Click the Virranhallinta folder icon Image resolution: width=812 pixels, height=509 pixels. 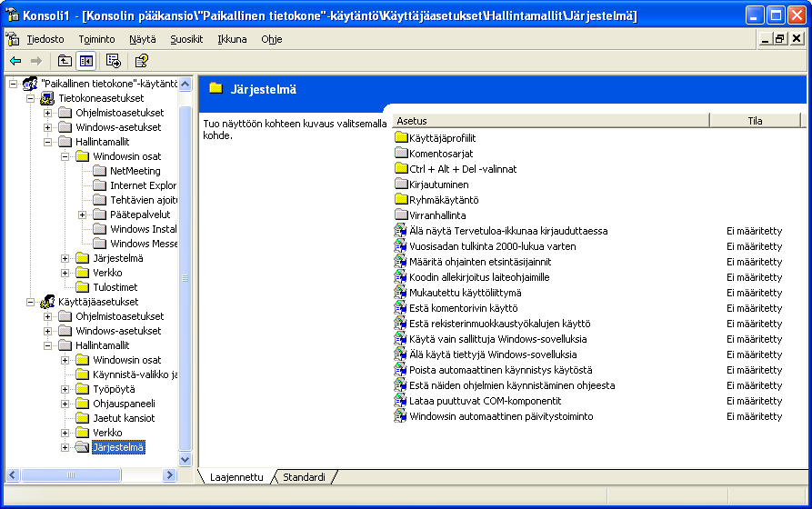tap(401, 215)
